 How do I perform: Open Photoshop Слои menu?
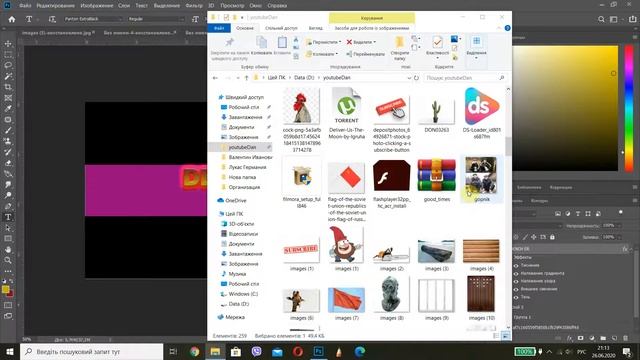124,6
